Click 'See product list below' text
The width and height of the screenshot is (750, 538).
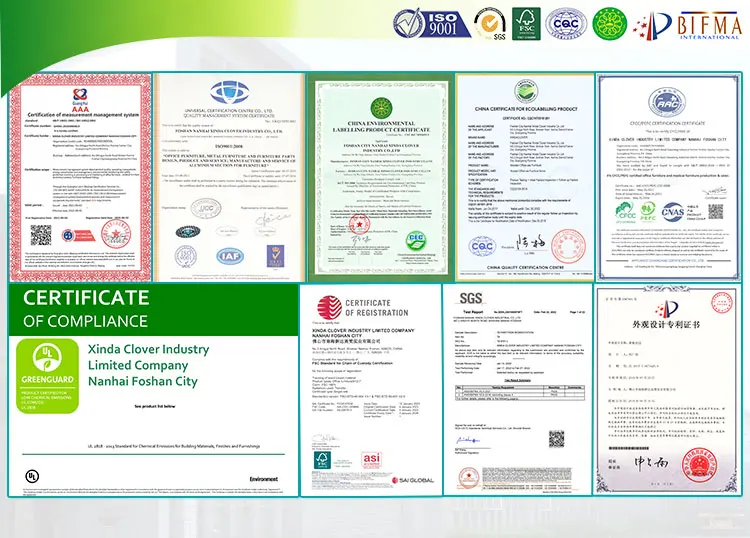[x=155, y=406]
